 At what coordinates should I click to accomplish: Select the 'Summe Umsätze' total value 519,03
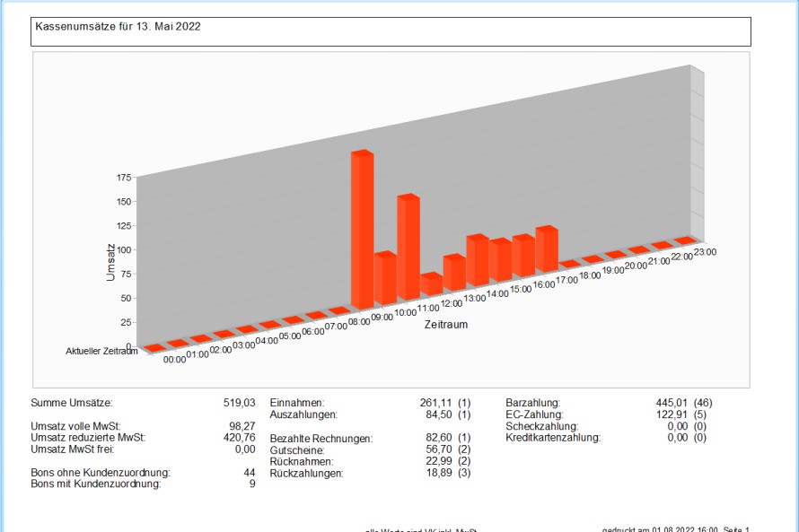pyautogui.click(x=238, y=404)
